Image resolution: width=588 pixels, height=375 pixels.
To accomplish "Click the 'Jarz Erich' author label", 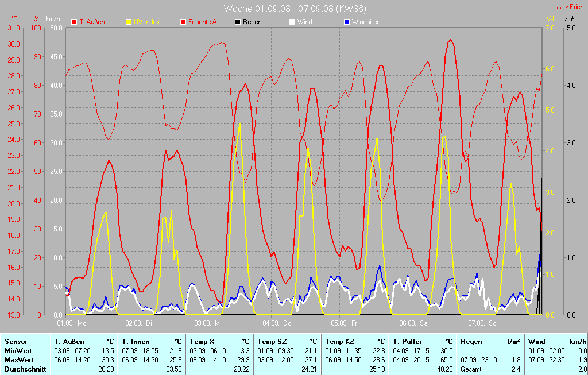I will (x=570, y=7).
